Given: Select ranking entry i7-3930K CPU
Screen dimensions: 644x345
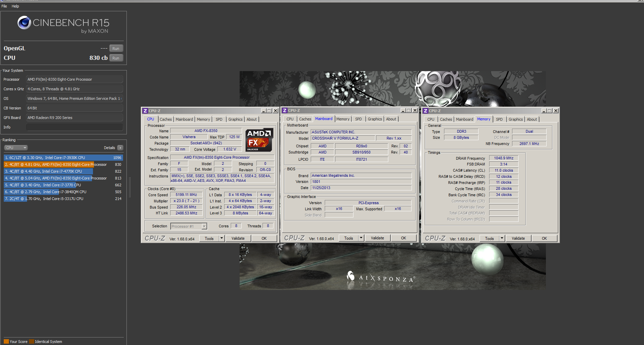Looking at the screenshot, I should coord(63,158).
